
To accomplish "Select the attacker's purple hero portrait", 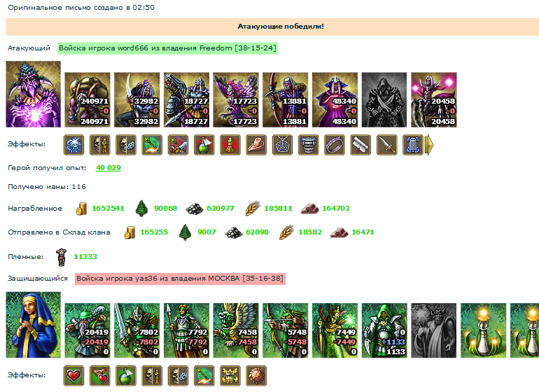I will (x=34, y=94).
